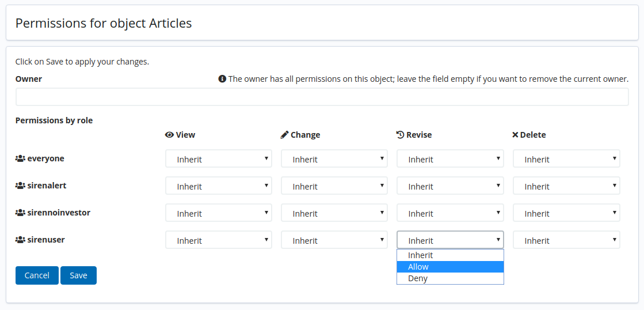This screenshot has width=644, height=310.
Task: Choose Deny in the open Revise list
Action: click(450, 278)
